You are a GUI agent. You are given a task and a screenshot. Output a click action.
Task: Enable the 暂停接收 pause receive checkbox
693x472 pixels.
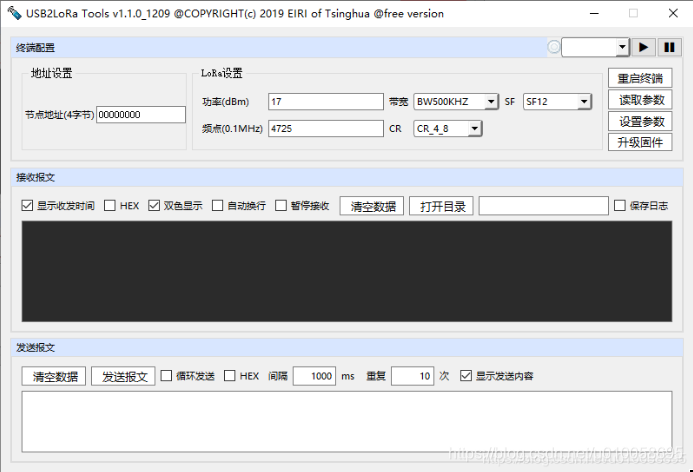pyautogui.click(x=281, y=206)
